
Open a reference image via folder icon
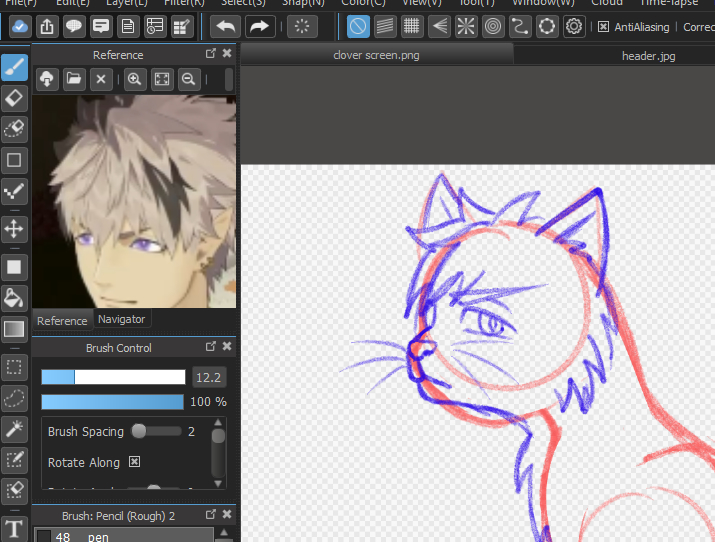coord(74,79)
